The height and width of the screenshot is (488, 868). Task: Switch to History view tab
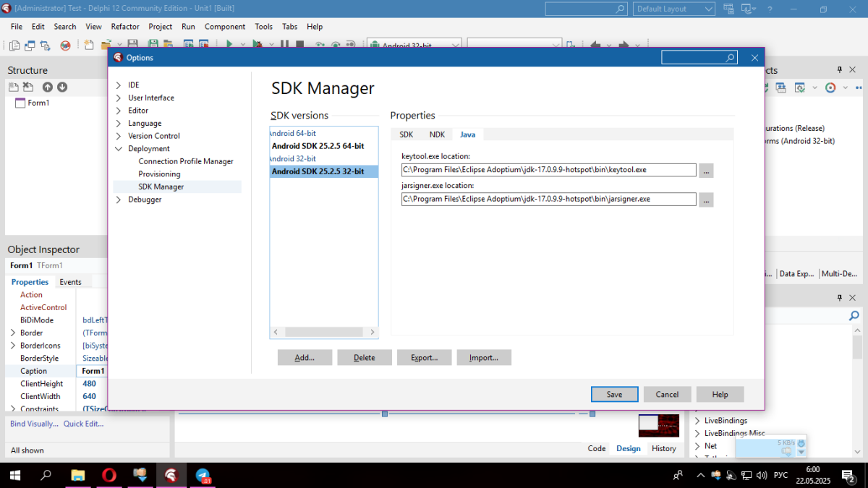663,448
